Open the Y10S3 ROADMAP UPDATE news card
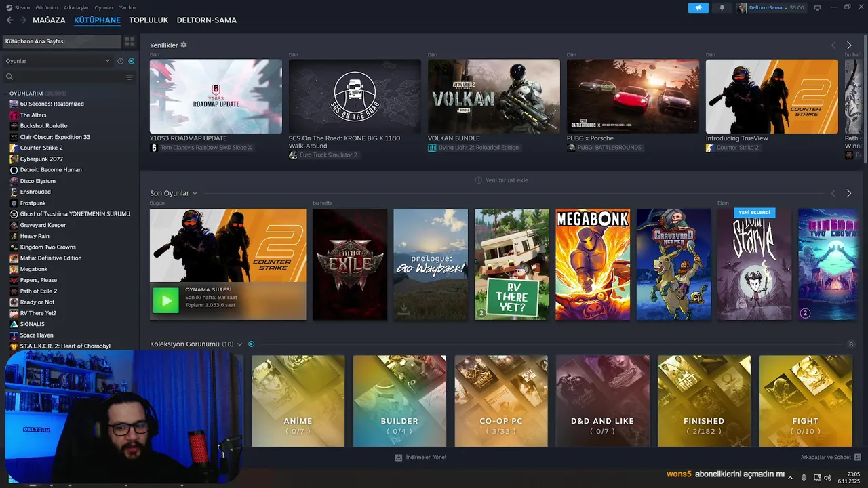Viewport: 868px width, 488px height. click(x=216, y=96)
